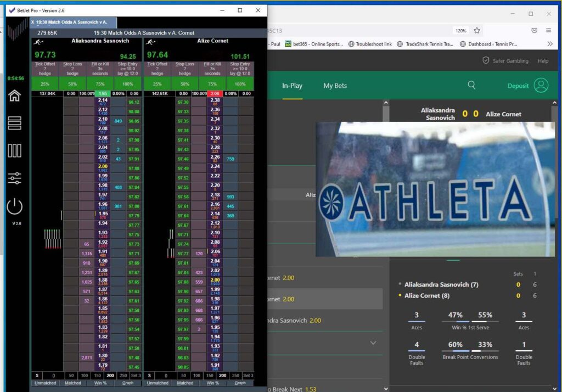
Task: Click the 25% button on the Sasnovich ladder
Action: coord(45,84)
